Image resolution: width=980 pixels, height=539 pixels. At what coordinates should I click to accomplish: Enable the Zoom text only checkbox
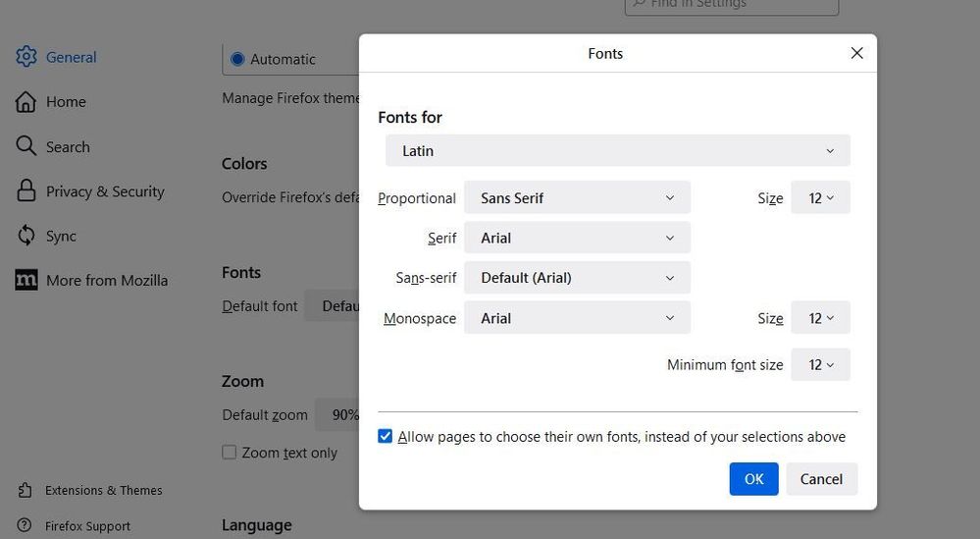click(230, 453)
